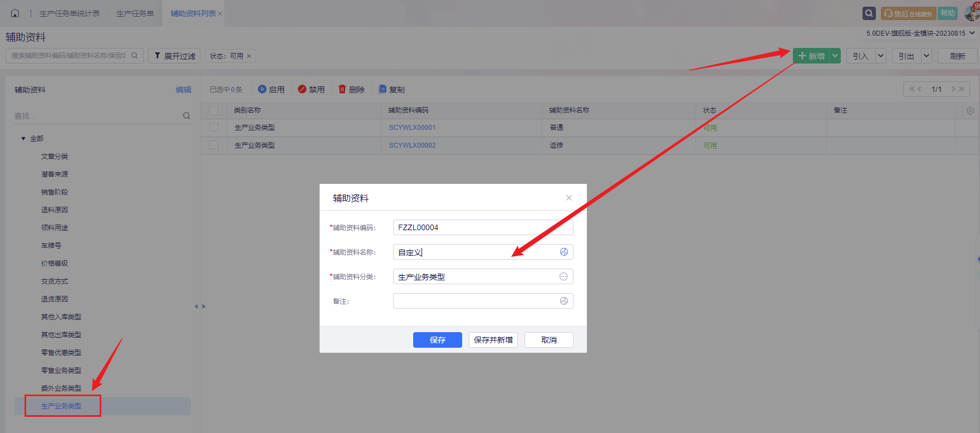Image resolution: width=980 pixels, height=433 pixels.
Task: Go to last page arrow
Action: [961, 89]
